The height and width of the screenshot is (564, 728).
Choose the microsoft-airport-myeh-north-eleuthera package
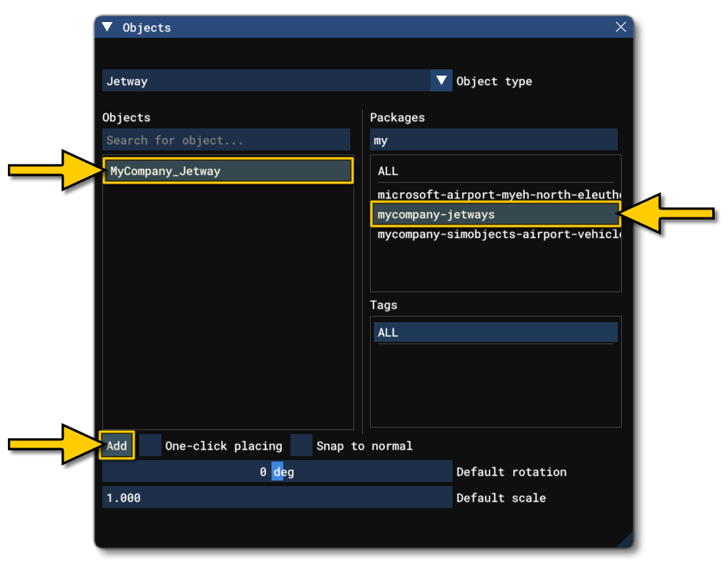pos(497,194)
